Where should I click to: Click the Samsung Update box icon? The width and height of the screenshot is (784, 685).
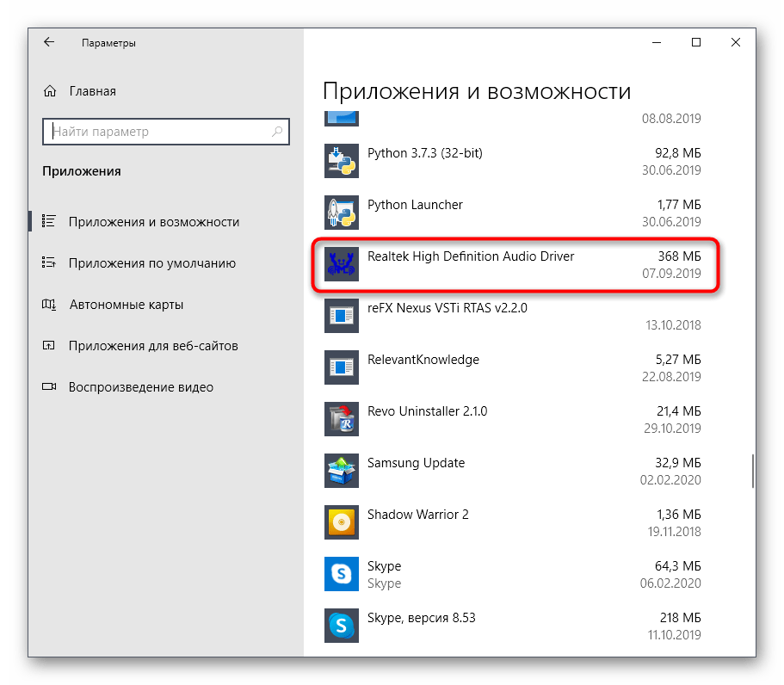342,471
